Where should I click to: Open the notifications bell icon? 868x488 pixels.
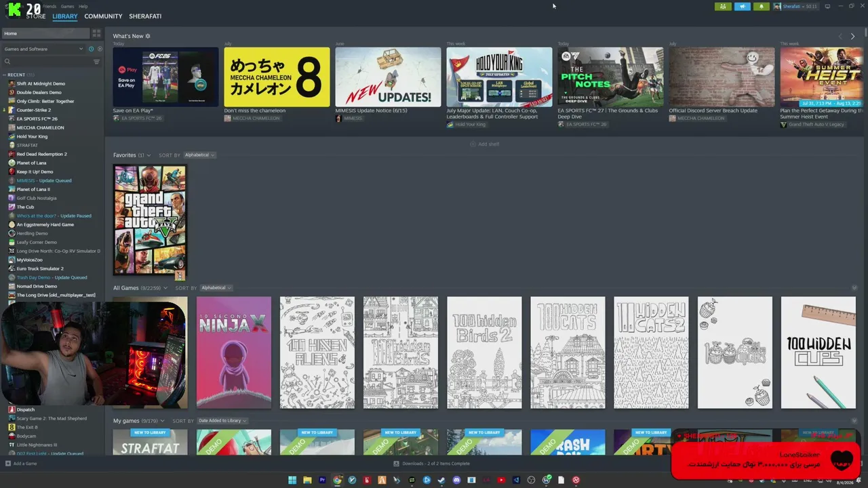(x=761, y=7)
